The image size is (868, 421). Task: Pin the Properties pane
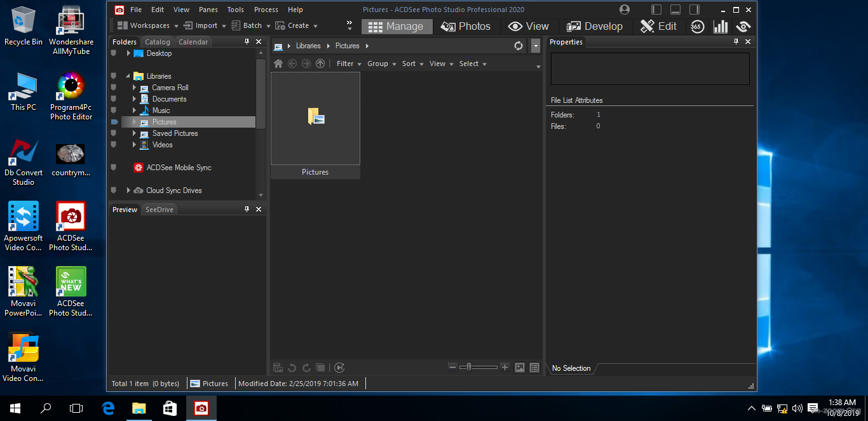(736, 42)
